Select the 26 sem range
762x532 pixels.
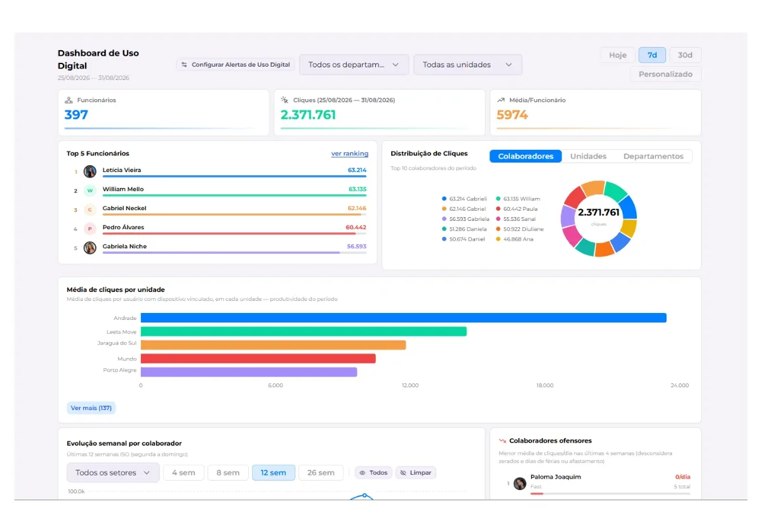(321, 473)
